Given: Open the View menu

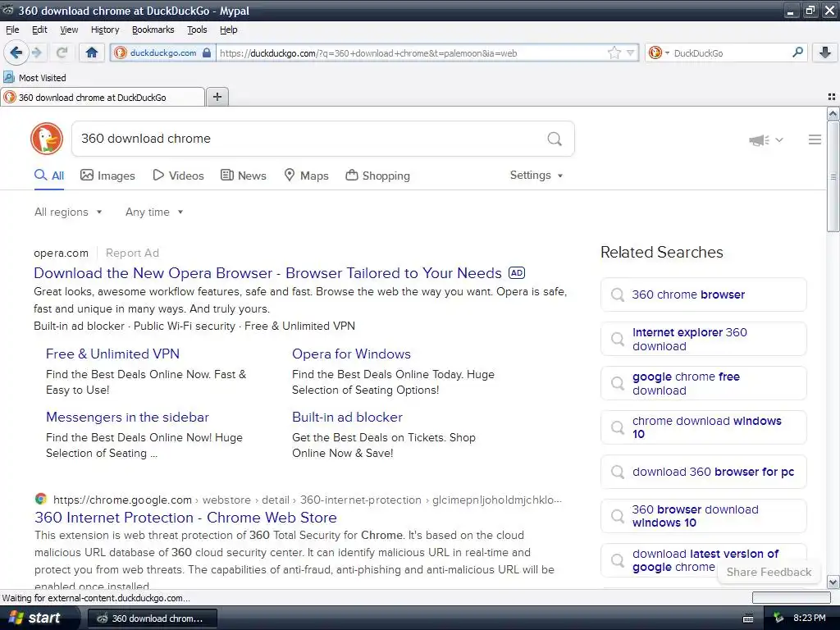Looking at the screenshot, I should (x=69, y=30).
